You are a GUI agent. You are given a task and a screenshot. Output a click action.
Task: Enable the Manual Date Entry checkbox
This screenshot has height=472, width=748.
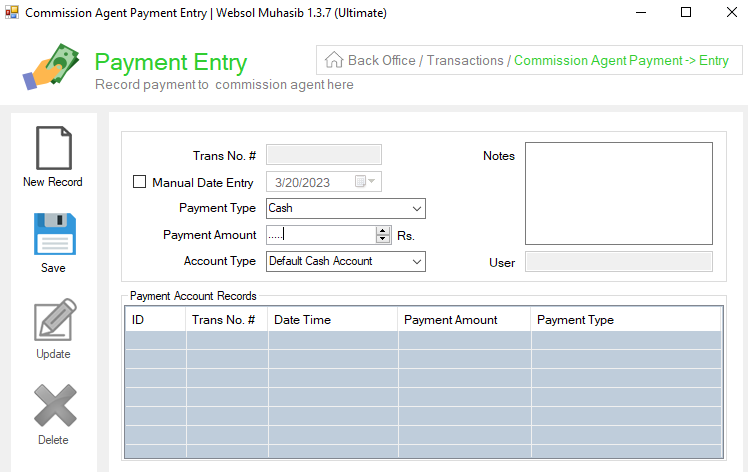click(139, 182)
